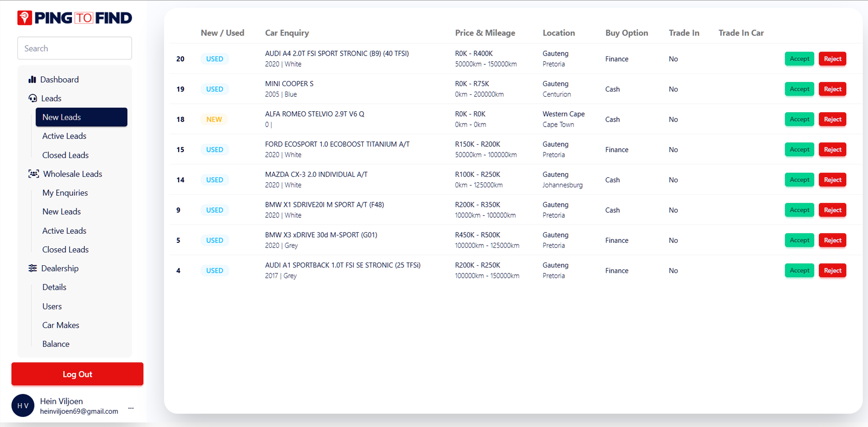This screenshot has width=868, height=427.
Task: Go to My Enquiries page
Action: 65,193
